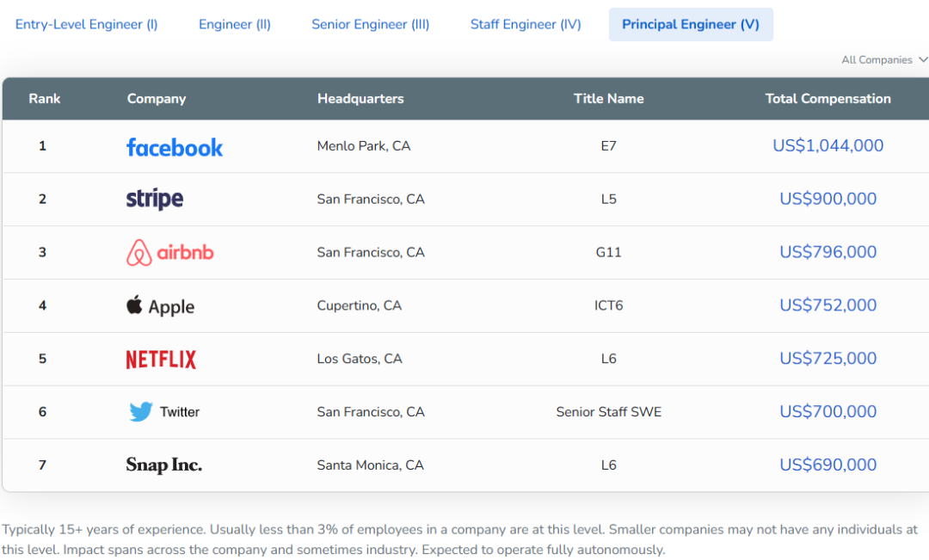Screen dimensions: 929x560
Task: Select the Engineer (II) tab
Action: pos(235,24)
